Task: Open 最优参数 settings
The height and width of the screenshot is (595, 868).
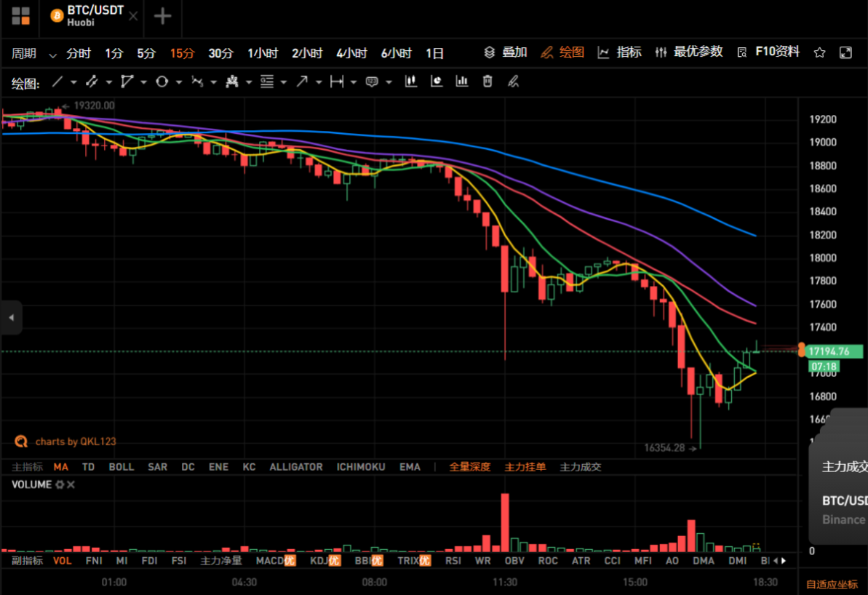Action: click(x=688, y=52)
